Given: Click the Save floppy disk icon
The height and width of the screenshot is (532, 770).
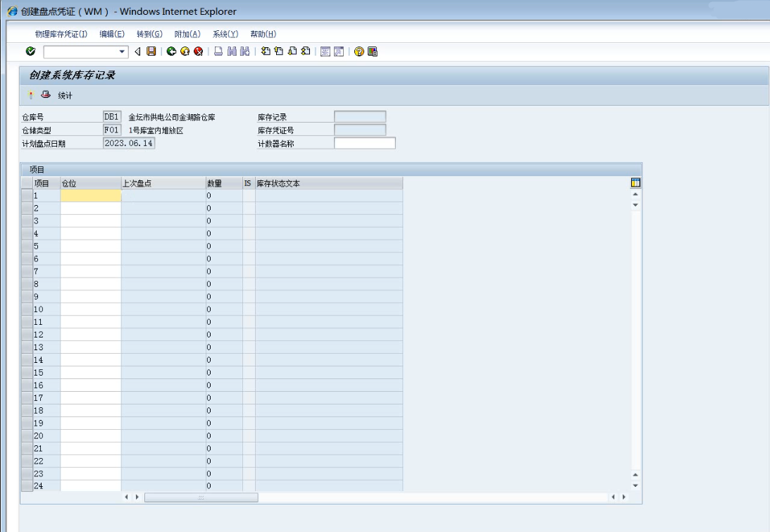Looking at the screenshot, I should 151,51.
